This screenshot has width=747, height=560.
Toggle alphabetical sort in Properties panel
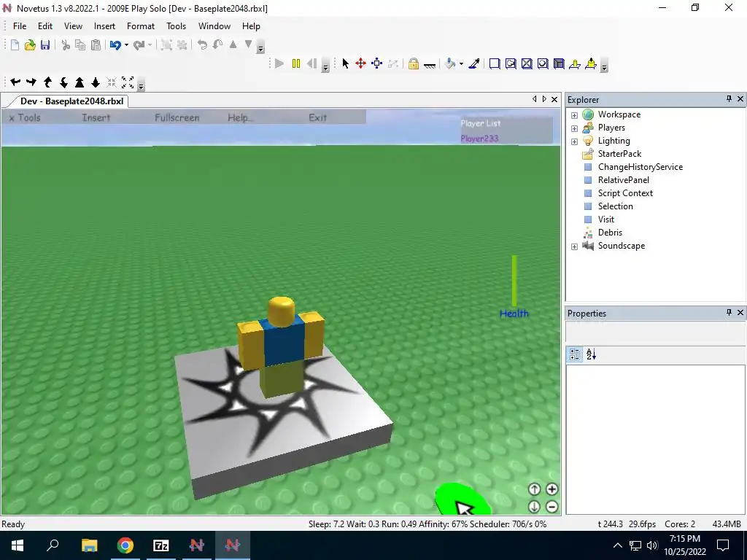point(591,354)
